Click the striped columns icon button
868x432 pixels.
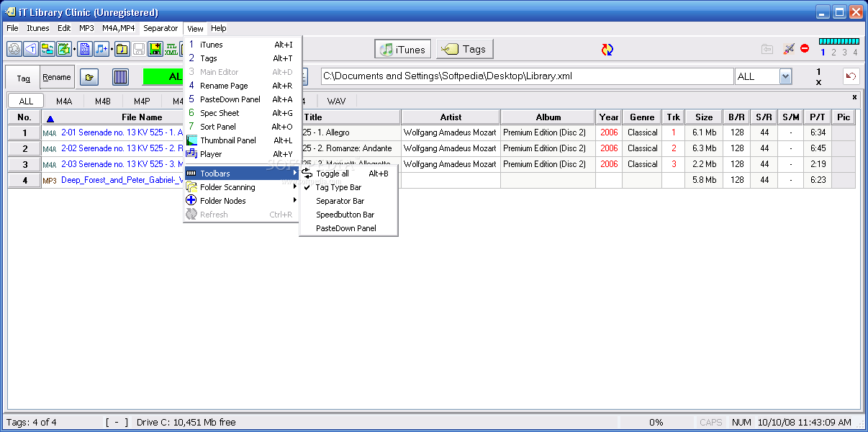[121, 76]
